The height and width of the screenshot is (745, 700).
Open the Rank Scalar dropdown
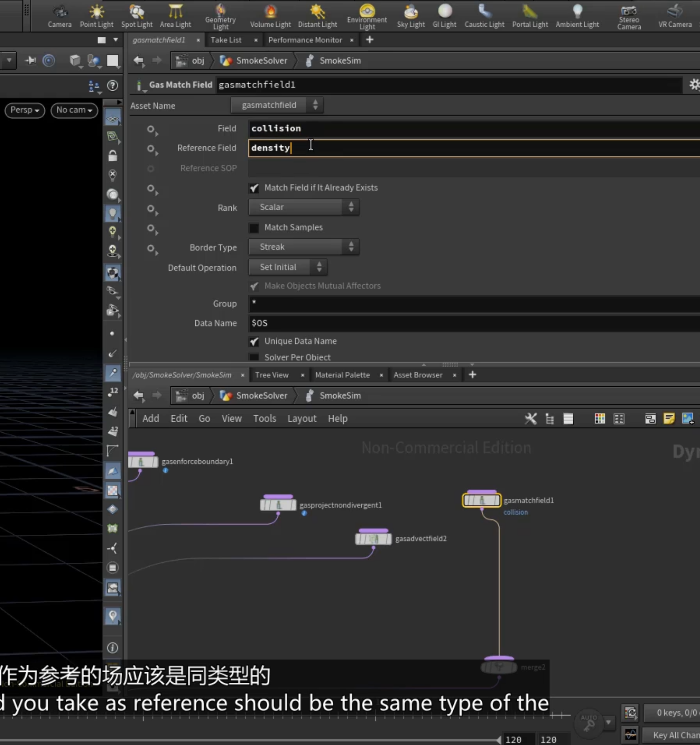(x=304, y=207)
